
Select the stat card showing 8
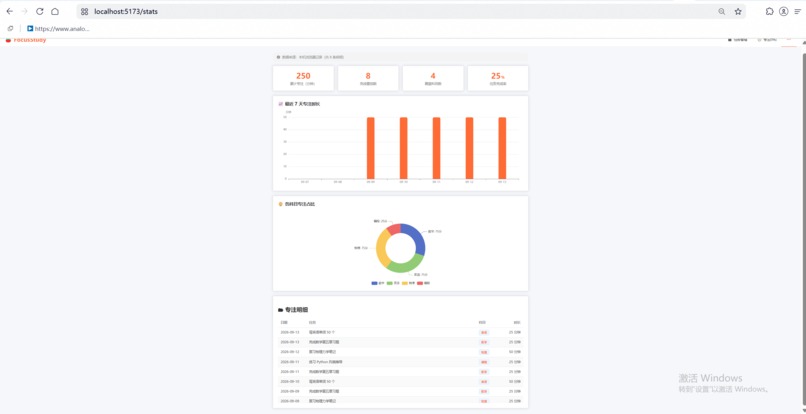tap(368, 78)
